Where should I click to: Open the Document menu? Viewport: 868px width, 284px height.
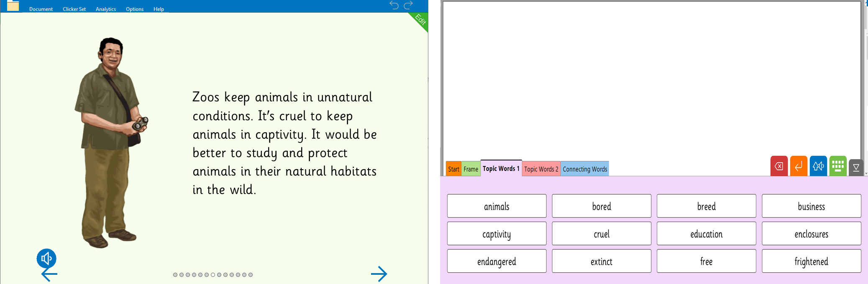41,9
